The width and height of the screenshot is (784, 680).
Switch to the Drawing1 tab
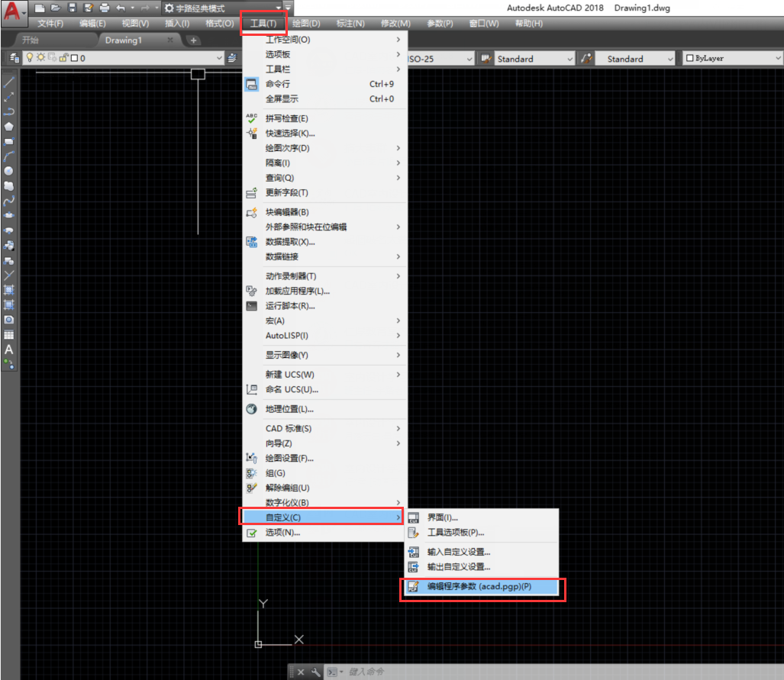[124, 40]
